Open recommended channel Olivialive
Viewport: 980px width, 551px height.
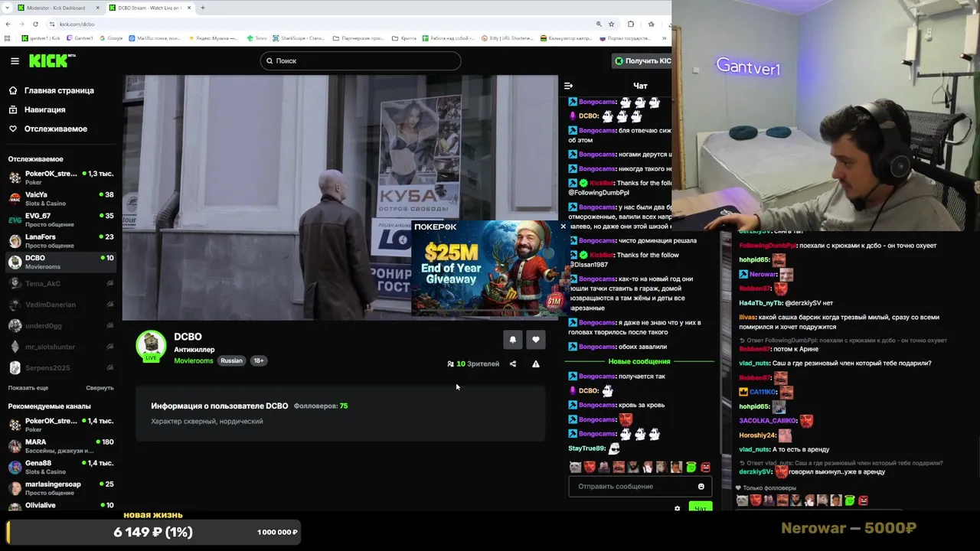coord(60,505)
